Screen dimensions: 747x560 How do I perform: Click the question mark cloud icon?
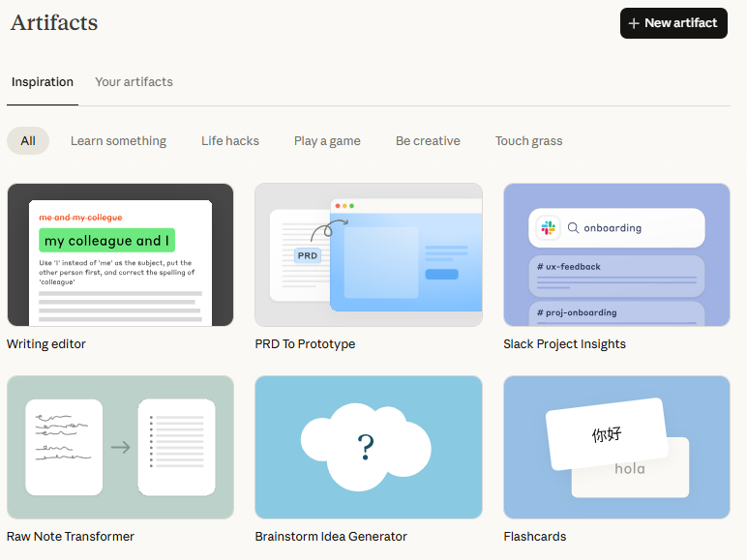coord(365,447)
